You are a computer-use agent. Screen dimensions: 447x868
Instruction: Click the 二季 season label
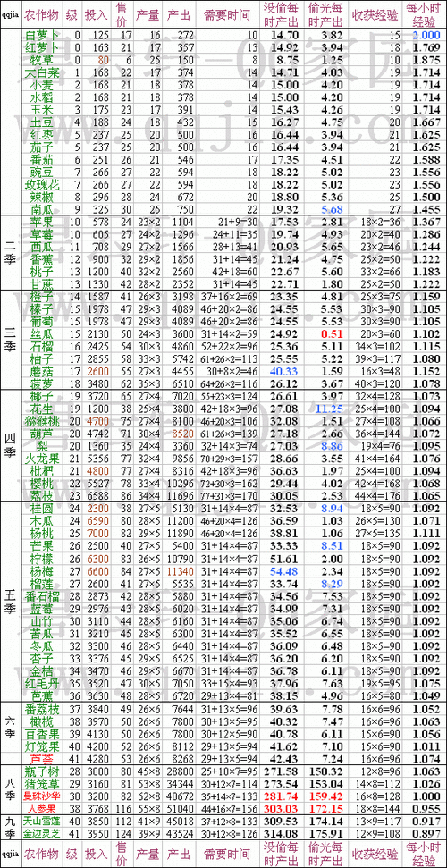(x=11, y=253)
